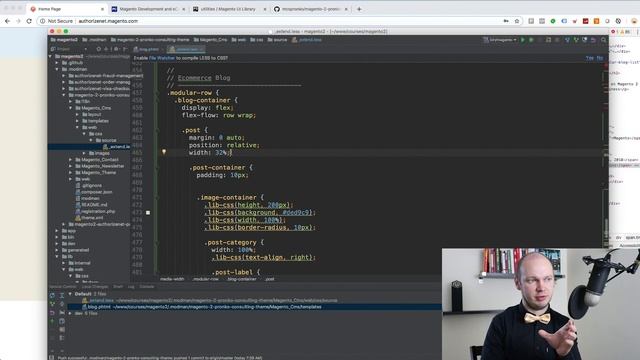Image resolution: width=640 pixels, height=360 pixels.
Task: Click the bottom-left tool window toggle icon
Action: coord(51,358)
